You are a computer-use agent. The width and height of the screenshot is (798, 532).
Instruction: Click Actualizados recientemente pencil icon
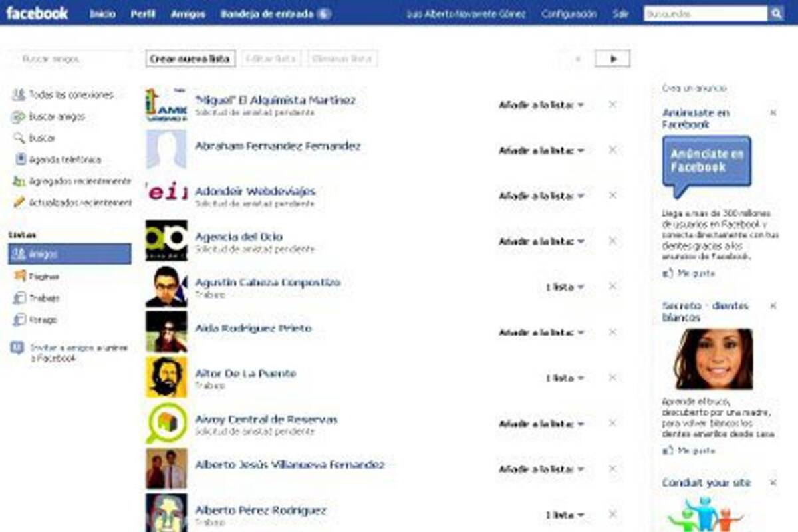pos(19,202)
